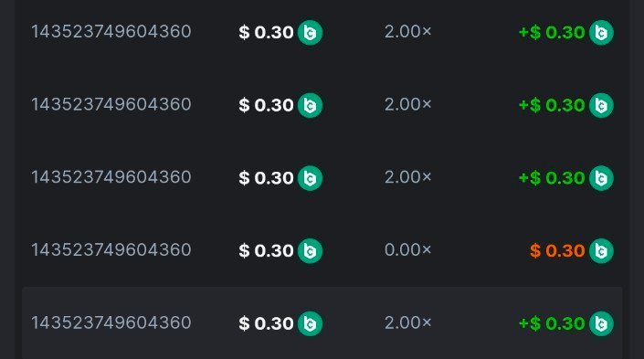Click the coin icon beside orange $ 0.30
644x359 pixels.
click(x=601, y=250)
